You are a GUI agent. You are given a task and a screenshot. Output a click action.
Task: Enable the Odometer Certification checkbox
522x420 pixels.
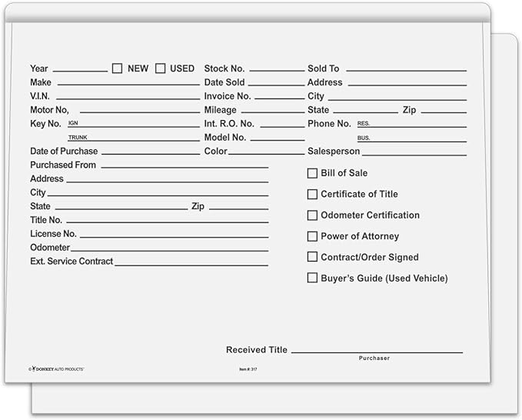tap(312, 215)
